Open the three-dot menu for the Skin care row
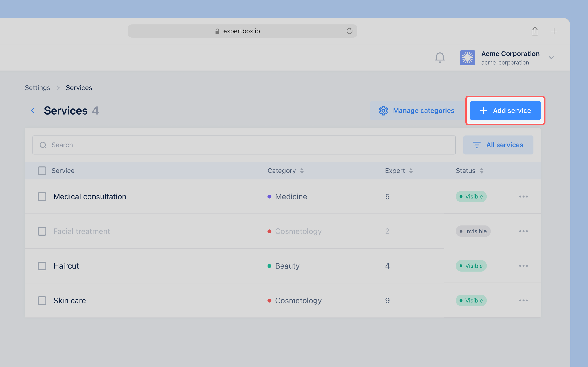This screenshot has height=367, width=588. point(523,300)
